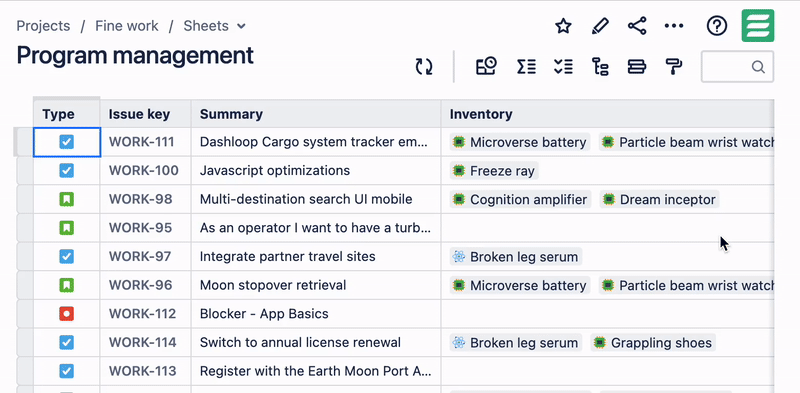The image size is (800, 393).
Task: Open issue WORK-100
Action: pyautogui.click(x=143, y=170)
